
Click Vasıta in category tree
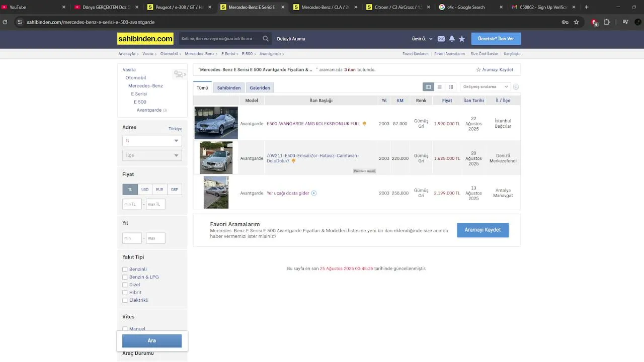point(129,70)
